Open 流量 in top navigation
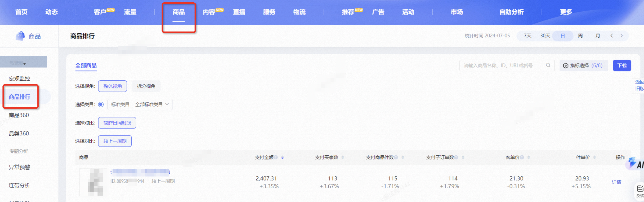 coord(130,12)
